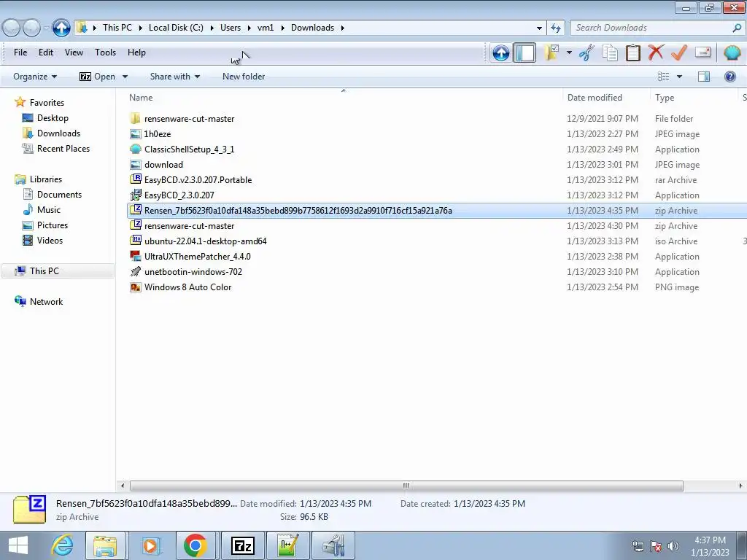Select unetbootin-windows-702 file
This screenshot has height=560, width=747.
[193, 272]
